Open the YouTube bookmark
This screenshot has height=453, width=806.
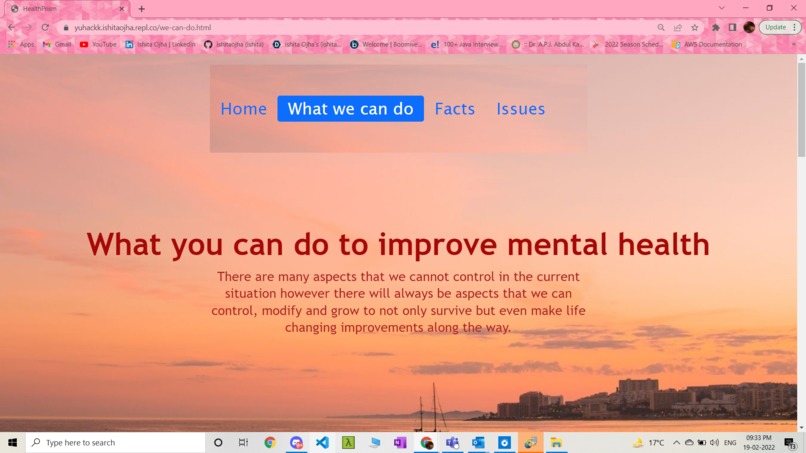98,45
